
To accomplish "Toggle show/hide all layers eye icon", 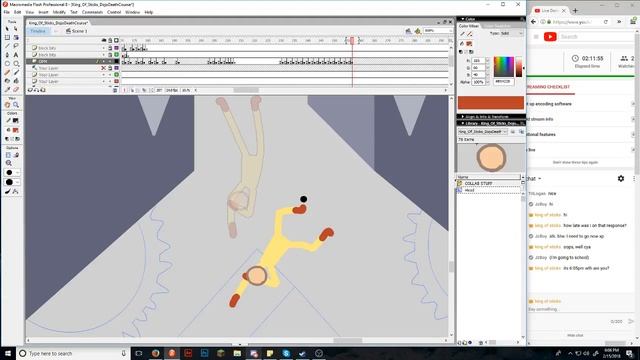I will click(104, 40).
